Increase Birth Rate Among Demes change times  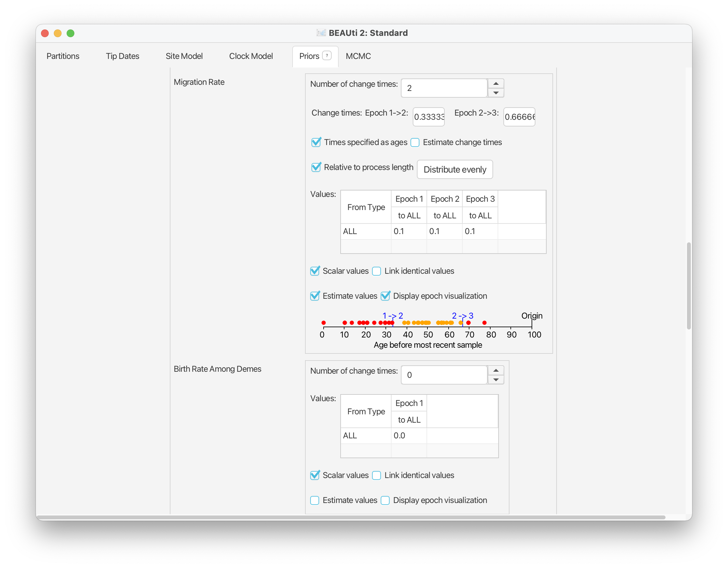pyautogui.click(x=496, y=370)
